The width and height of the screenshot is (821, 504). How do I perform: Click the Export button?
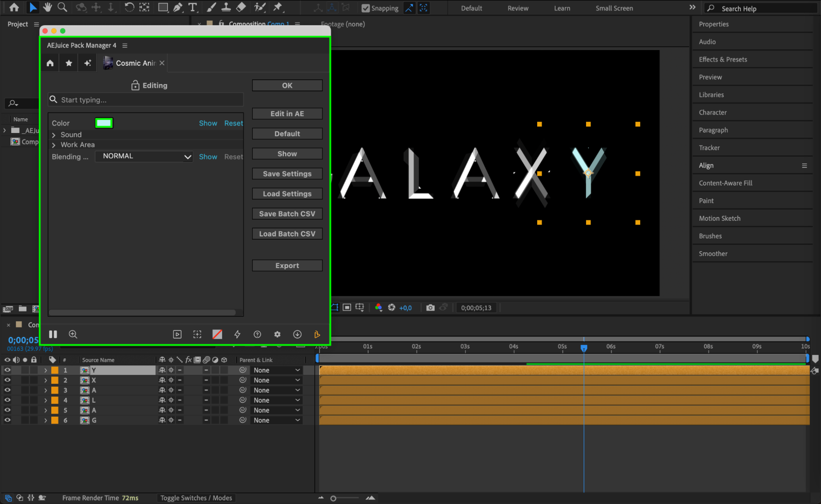point(287,266)
